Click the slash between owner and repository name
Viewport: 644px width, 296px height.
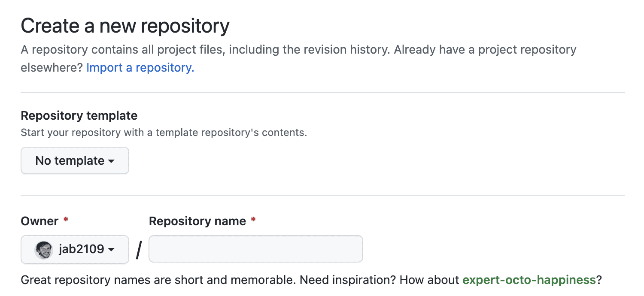(138, 249)
